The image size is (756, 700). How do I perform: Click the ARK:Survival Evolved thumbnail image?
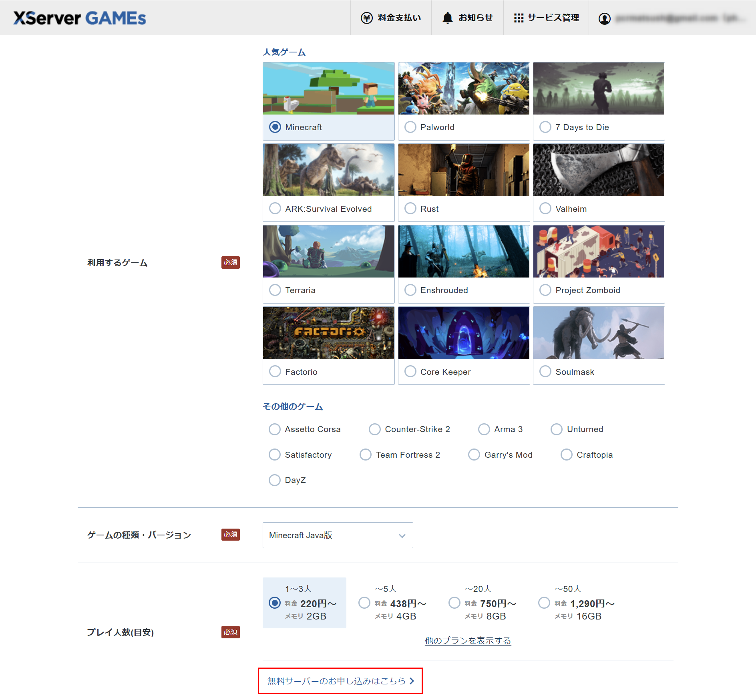[x=328, y=170]
